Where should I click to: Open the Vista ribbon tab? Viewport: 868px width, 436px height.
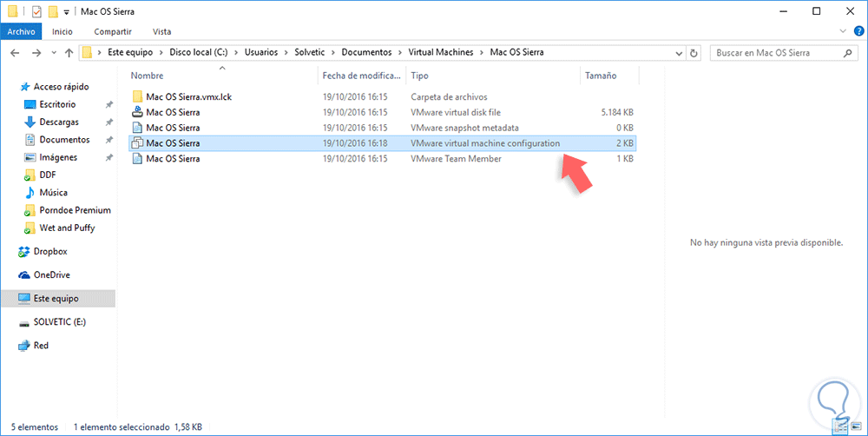[x=161, y=31]
